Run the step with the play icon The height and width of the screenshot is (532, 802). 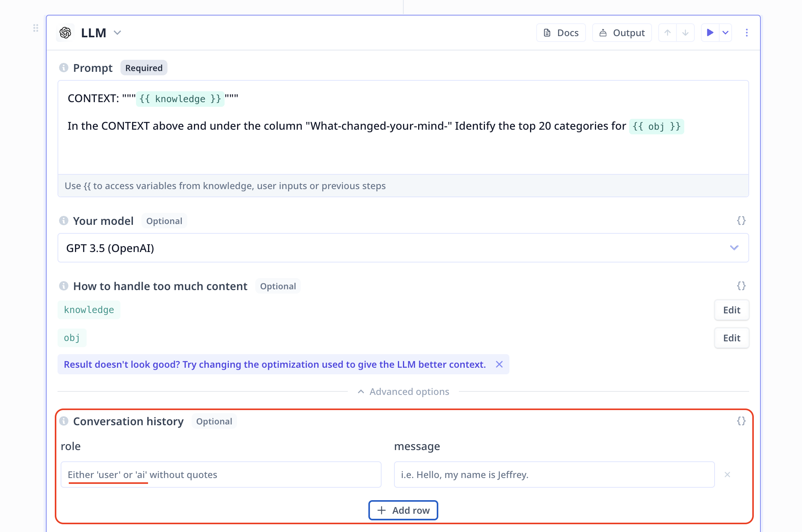[x=710, y=33]
